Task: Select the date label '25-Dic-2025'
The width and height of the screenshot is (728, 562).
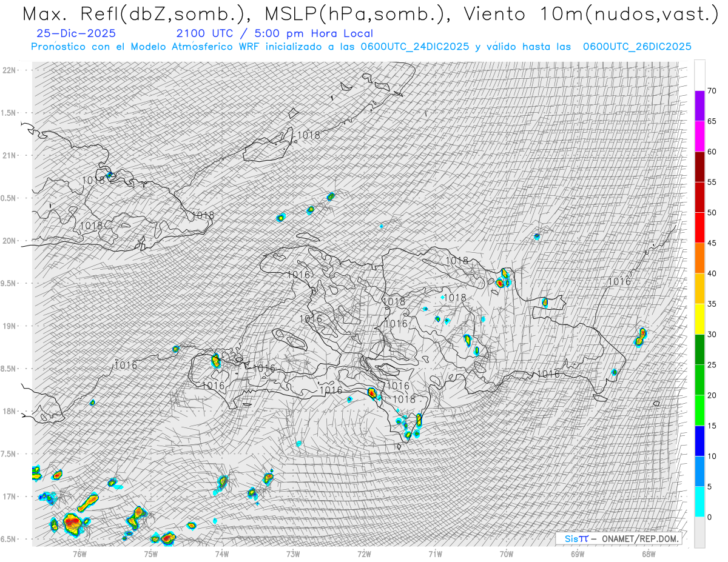Action: pyautogui.click(x=76, y=34)
